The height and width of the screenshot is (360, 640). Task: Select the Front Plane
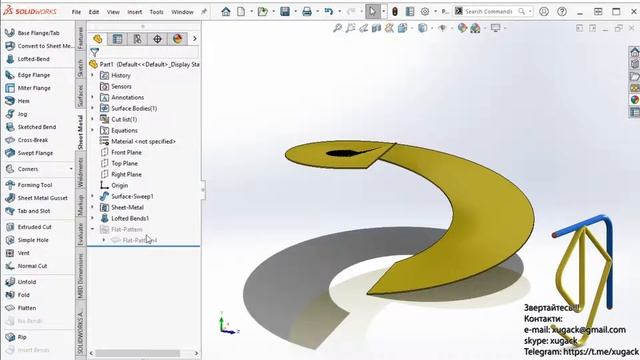121,153
